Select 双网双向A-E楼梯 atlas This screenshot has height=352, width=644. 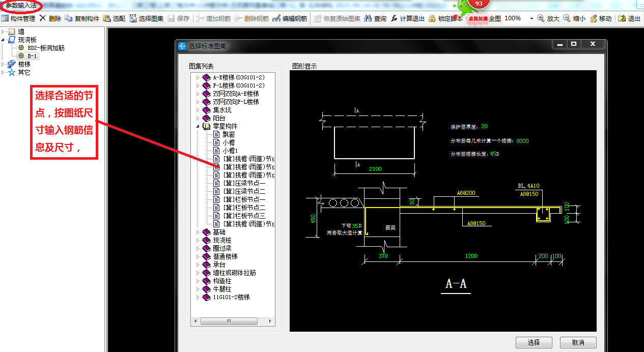[x=236, y=94]
